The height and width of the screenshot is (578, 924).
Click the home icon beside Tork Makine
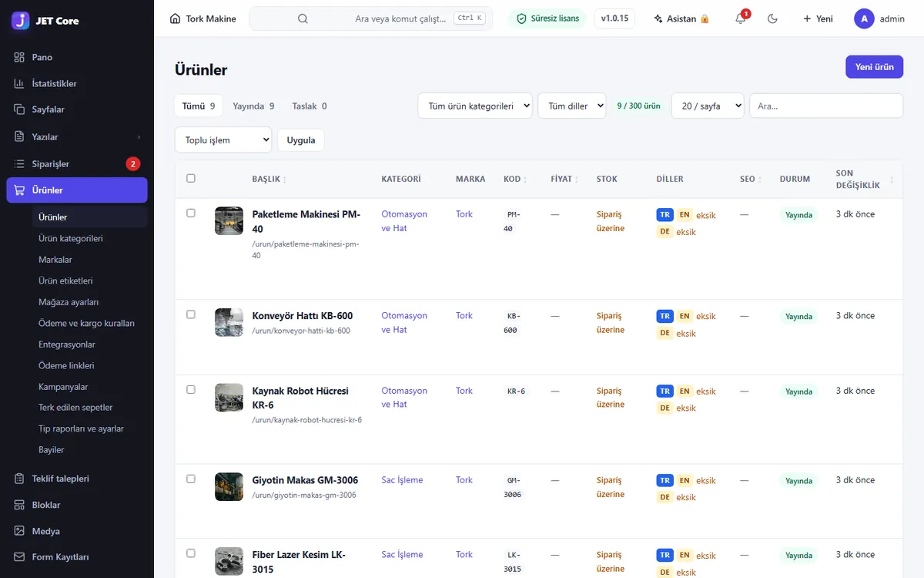[176, 18]
